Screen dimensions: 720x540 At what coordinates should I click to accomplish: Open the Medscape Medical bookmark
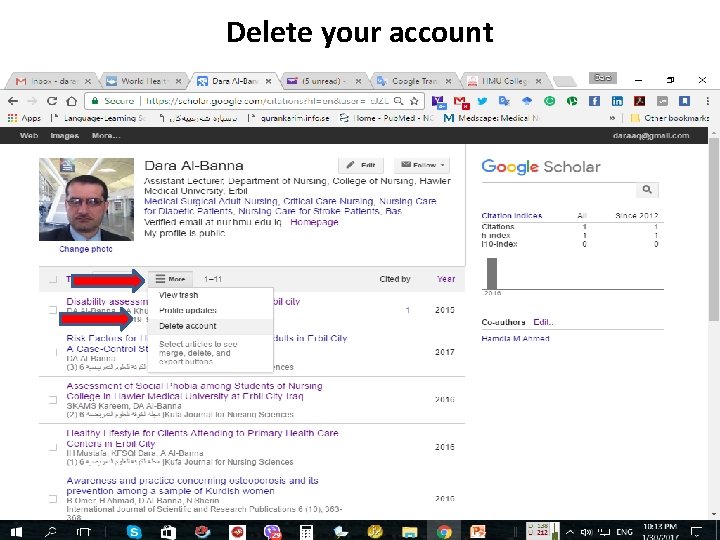pos(491,118)
